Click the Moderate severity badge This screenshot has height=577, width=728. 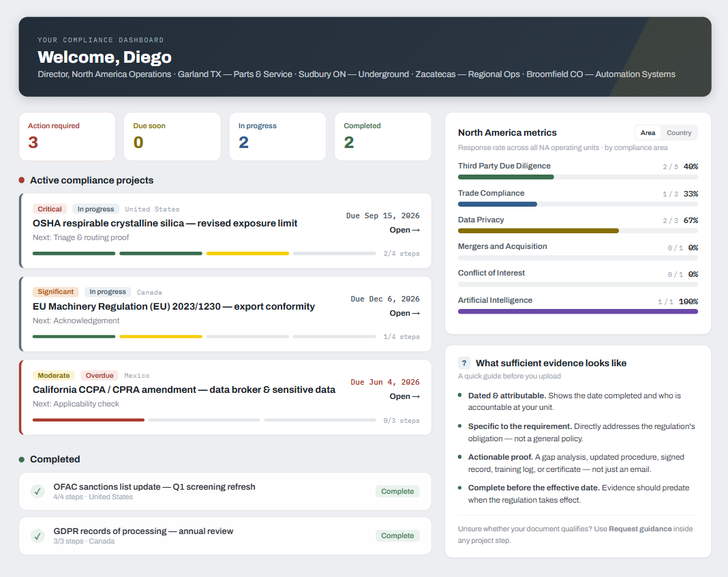[54, 375]
